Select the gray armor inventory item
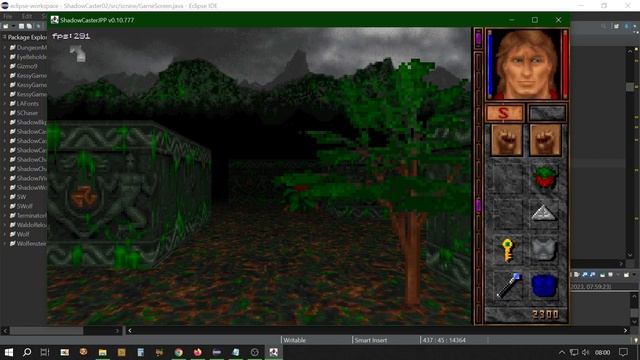640x360 pixels. [544, 250]
